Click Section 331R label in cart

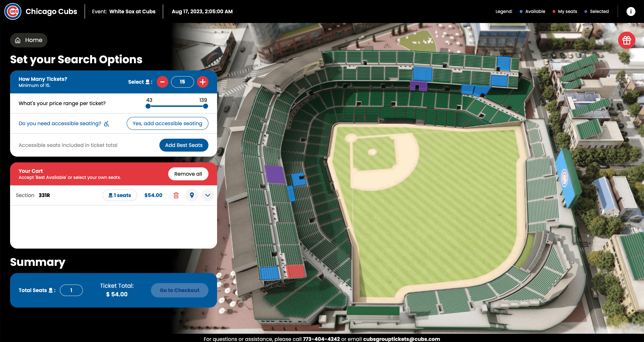[x=33, y=195]
